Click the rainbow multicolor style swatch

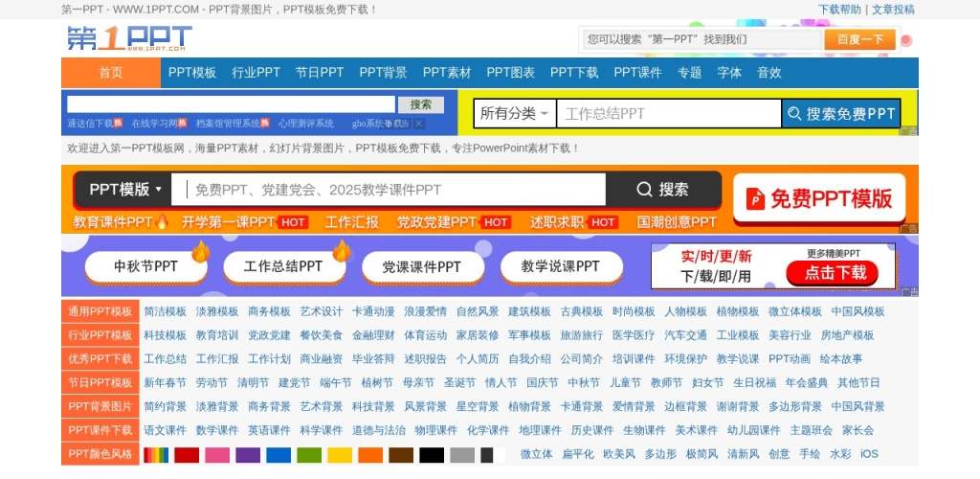[x=156, y=455]
